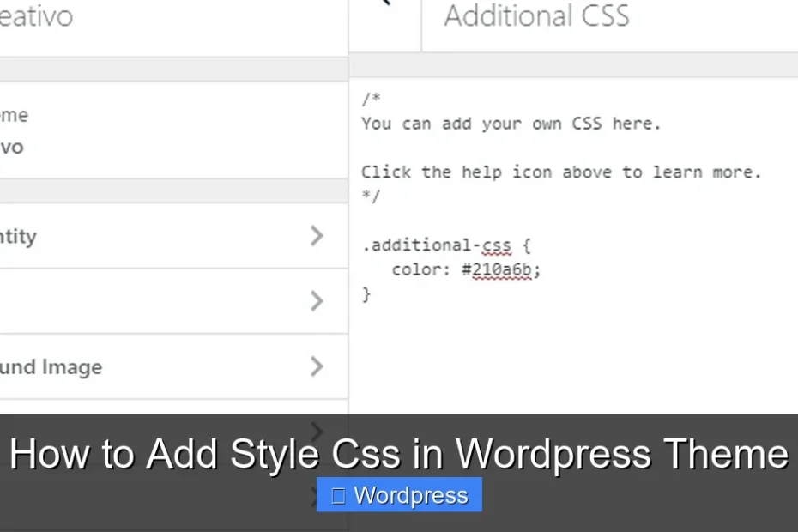Screen dimensions: 798x532
Task: Click the Background Image chevron icon
Action: [x=317, y=366]
